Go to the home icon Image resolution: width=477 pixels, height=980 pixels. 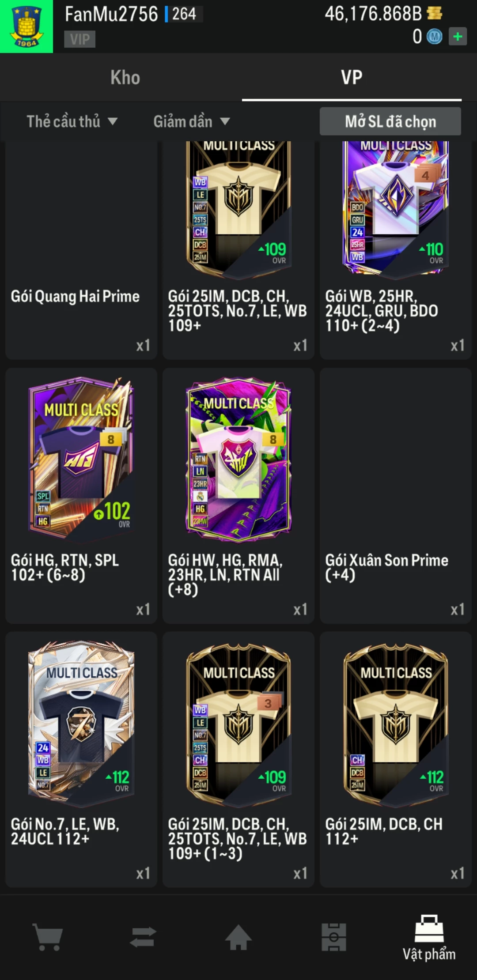[x=238, y=937]
